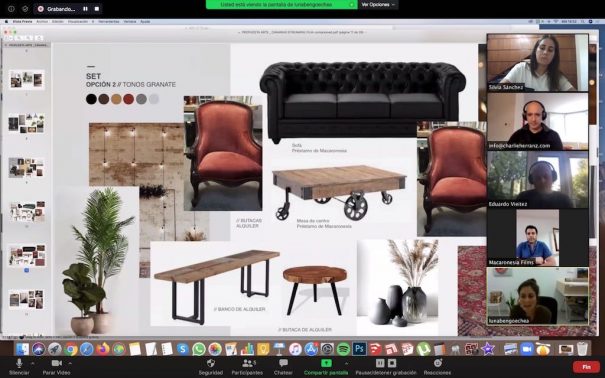The image size is (605, 378).
Task: Click the red garnet color swatch
Action: pos(128,99)
